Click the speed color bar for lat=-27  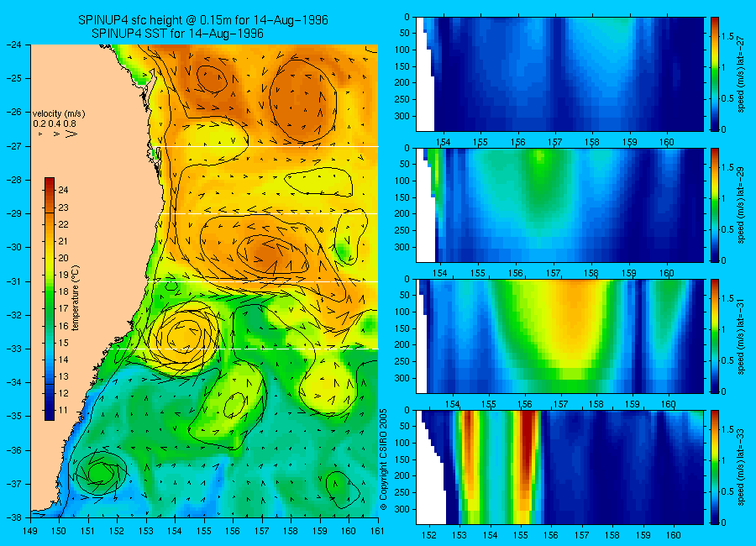[715, 74]
